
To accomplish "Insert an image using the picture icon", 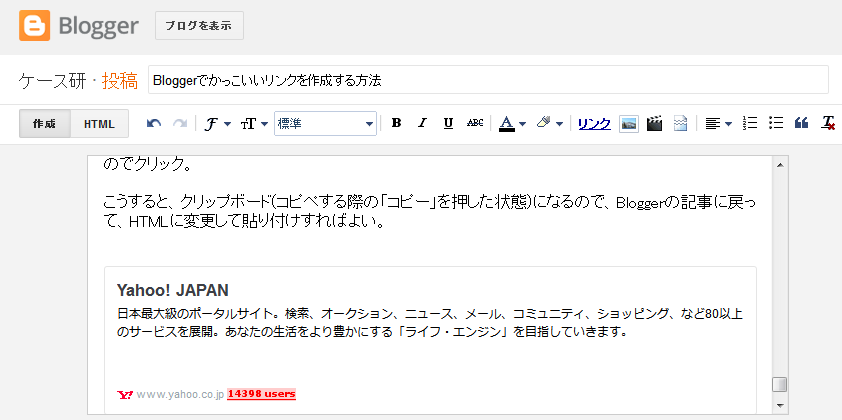I will (x=629, y=124).
